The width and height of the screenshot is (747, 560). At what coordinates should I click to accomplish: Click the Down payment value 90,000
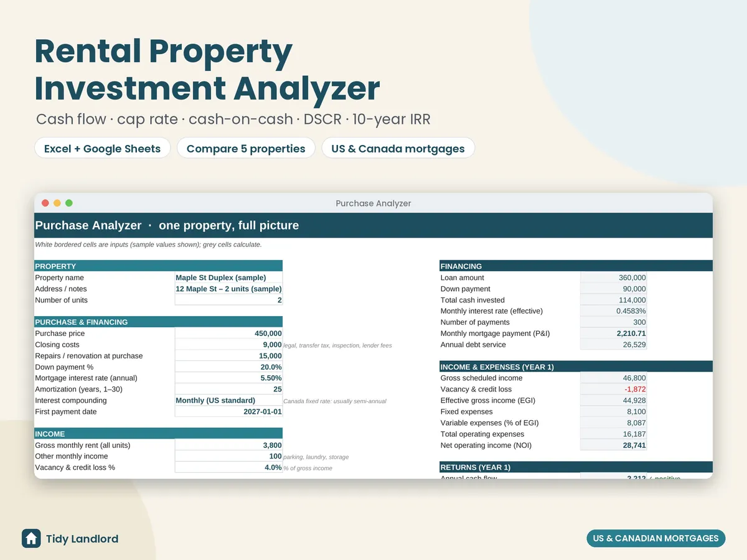coord(613,289)
